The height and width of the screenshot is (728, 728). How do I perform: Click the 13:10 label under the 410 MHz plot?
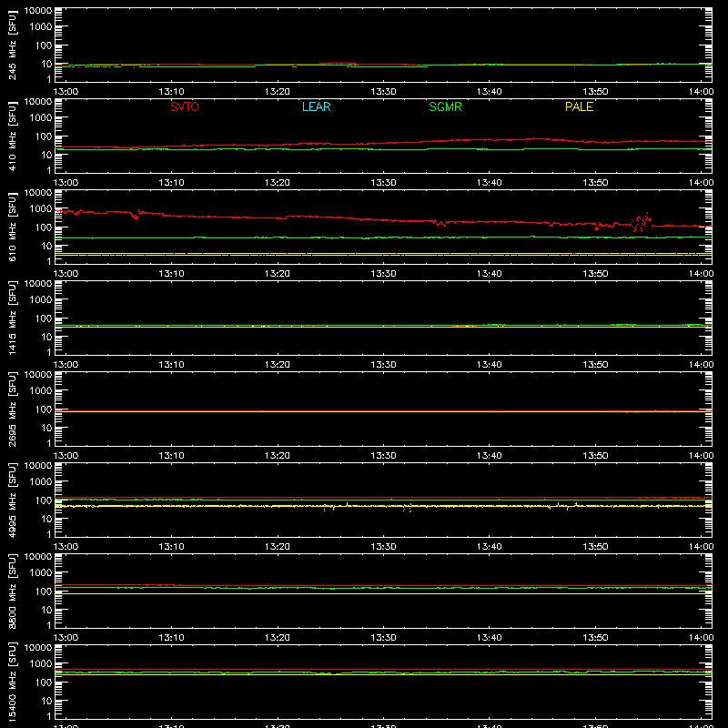[171, 183]
